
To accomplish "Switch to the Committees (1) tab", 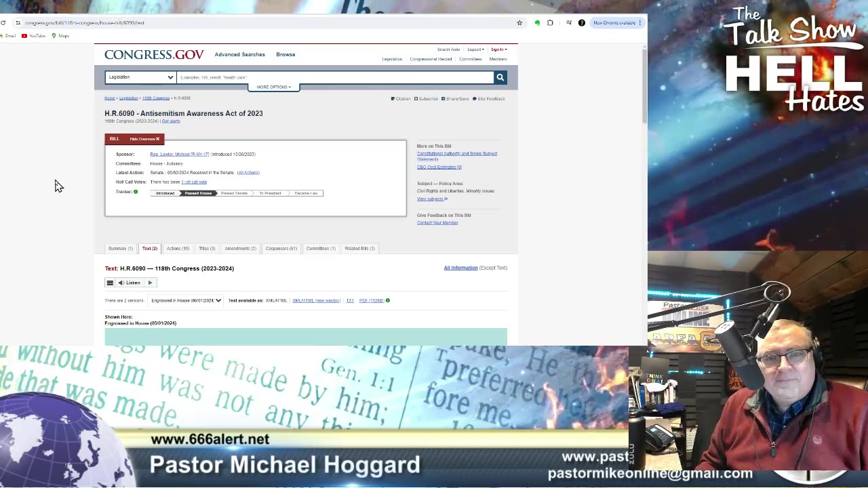I will (321, 249).
